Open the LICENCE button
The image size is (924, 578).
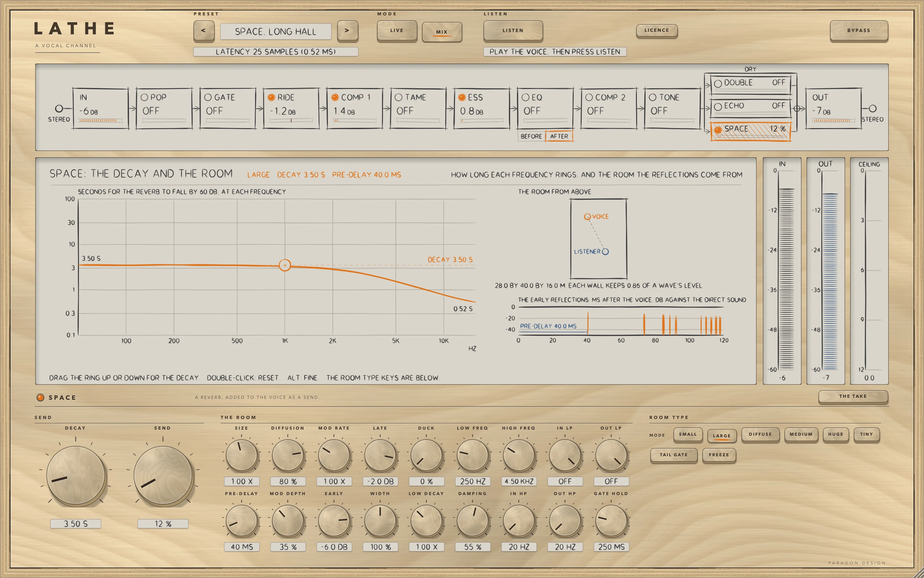[657, 31]
